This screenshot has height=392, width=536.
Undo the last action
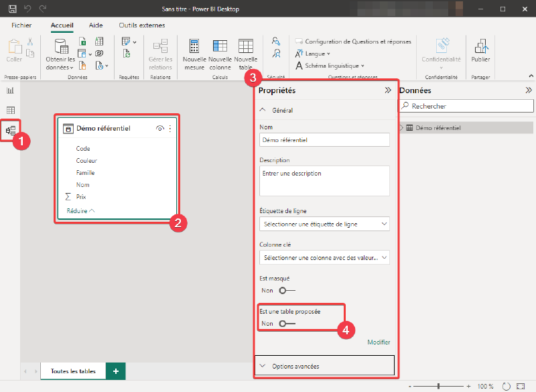pyautogui.click(x=27, y=9)
